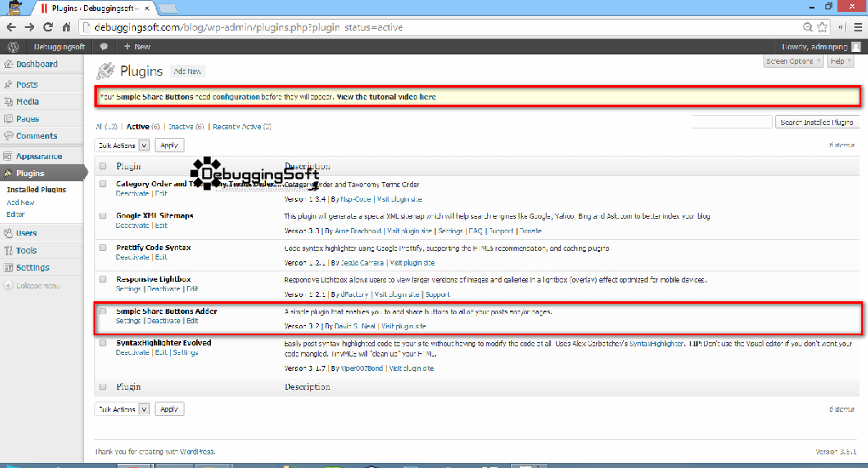Open the configuration link in the notice
Screen dimensions: 868x468
tap(235, 97)
